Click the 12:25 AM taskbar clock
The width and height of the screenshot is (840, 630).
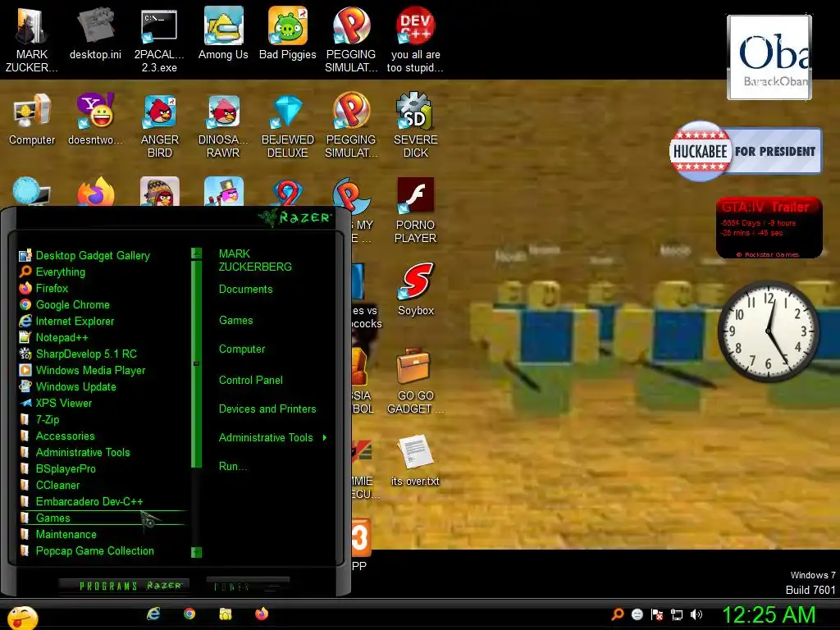pos(769,614)
